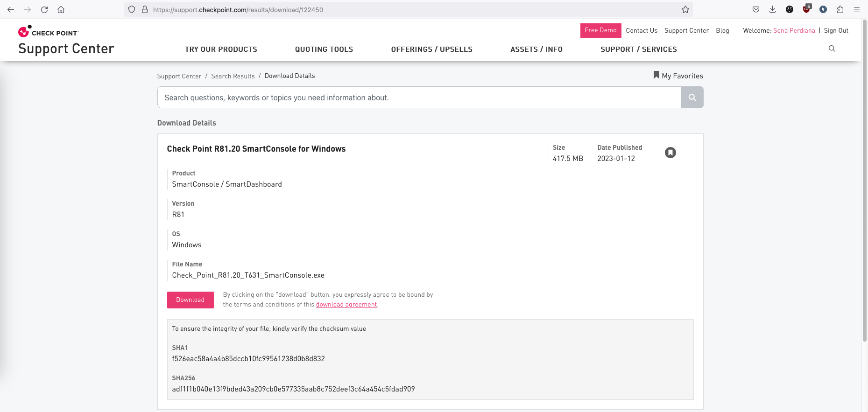
Task: Open the browser extensions puzzle icon
Action: (x=840, y=9)
